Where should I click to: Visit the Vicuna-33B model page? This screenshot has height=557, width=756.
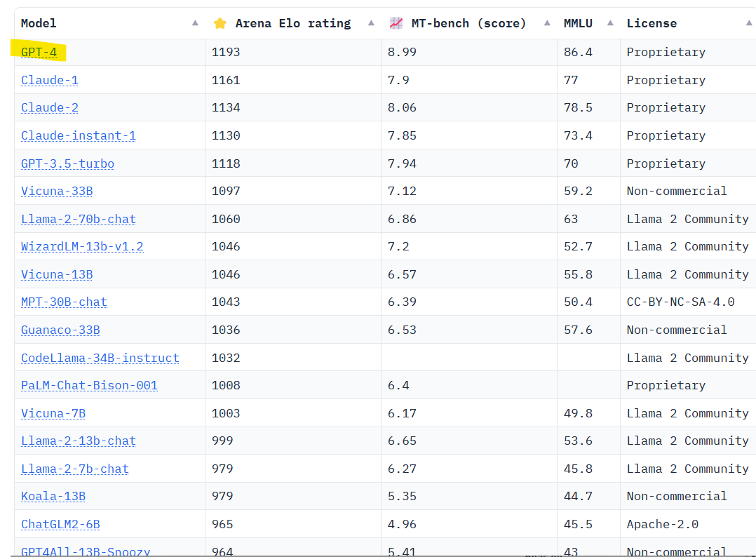pyautogui.click(x=57, y=191)
